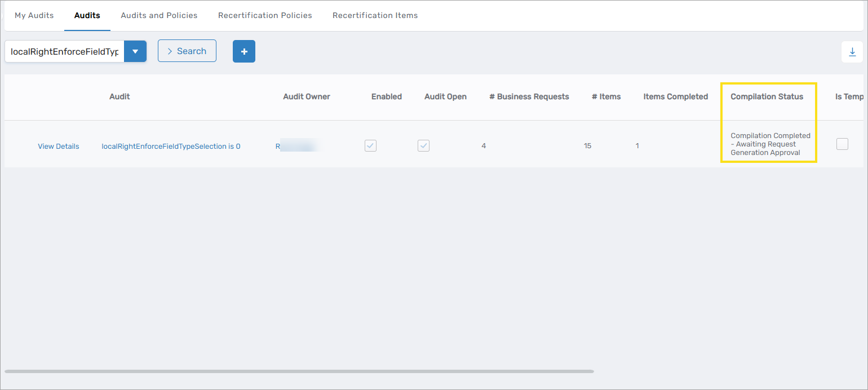The width and height of the screenshot is (868, 390).
Task: Select the Audits tab
Action: (87, 15)
